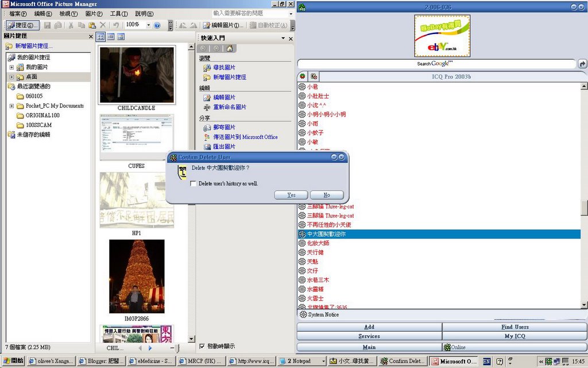This screenshot has width=588, height=368.
Task: Select the CHILDCANDLE thumbnail
Action: (137, 75)
